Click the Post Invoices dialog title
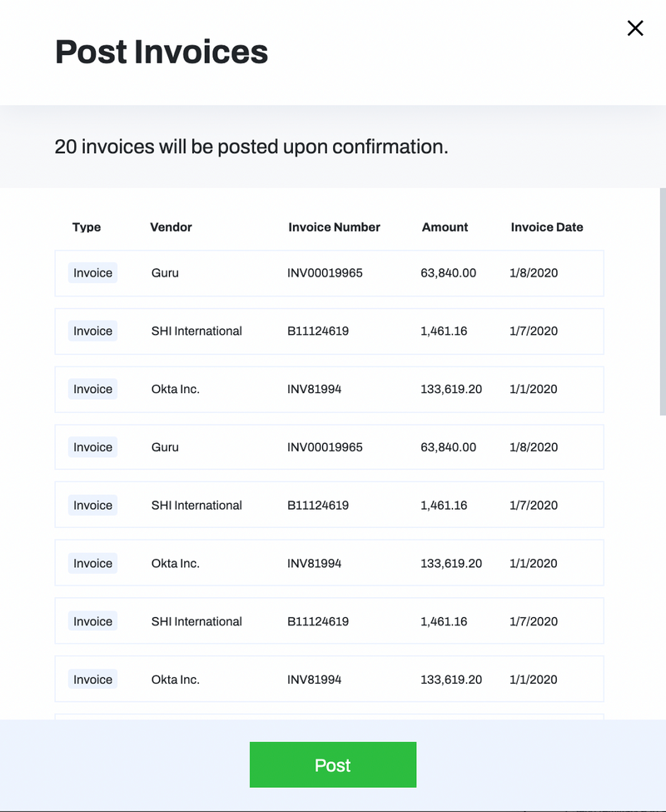This screenshot has width=666, height=812. [162, 52]
